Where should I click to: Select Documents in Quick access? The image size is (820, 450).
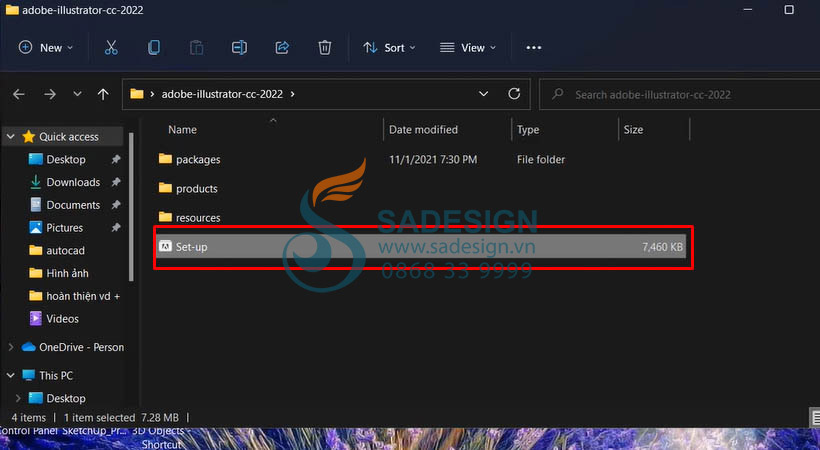(73, 205)
